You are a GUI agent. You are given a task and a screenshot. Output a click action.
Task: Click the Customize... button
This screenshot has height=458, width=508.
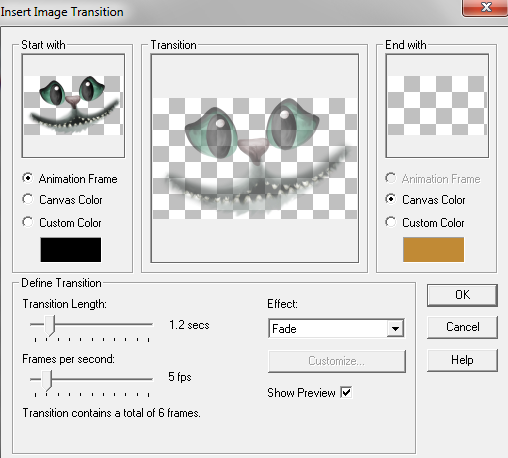(x=337, y=361)
